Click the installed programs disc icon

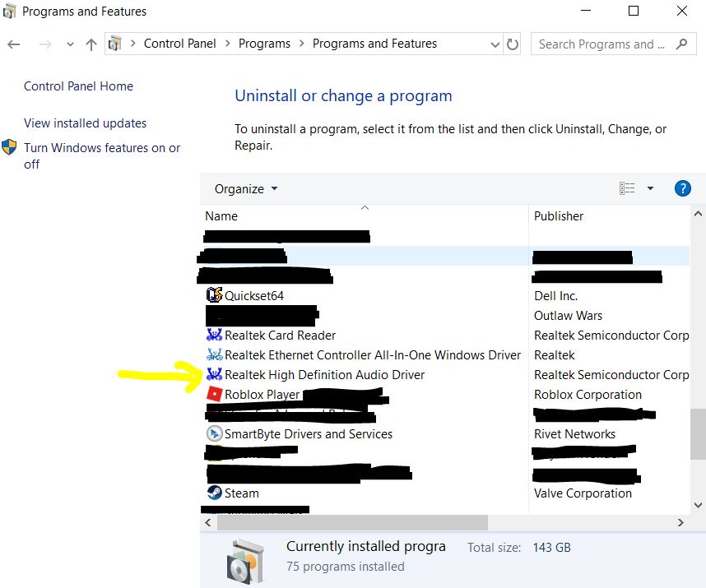pyautogui.click(x=245, y=561)
